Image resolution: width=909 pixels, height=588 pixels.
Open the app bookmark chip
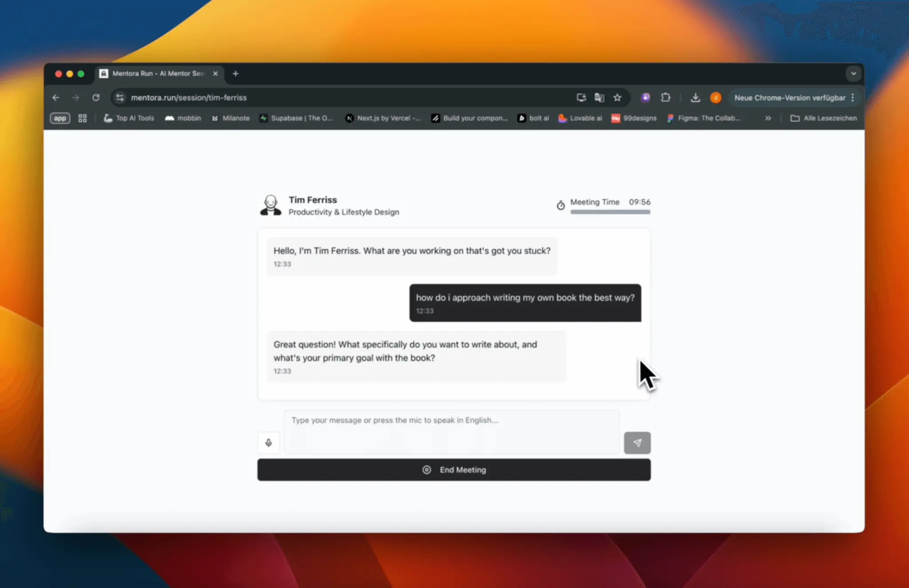60,118
